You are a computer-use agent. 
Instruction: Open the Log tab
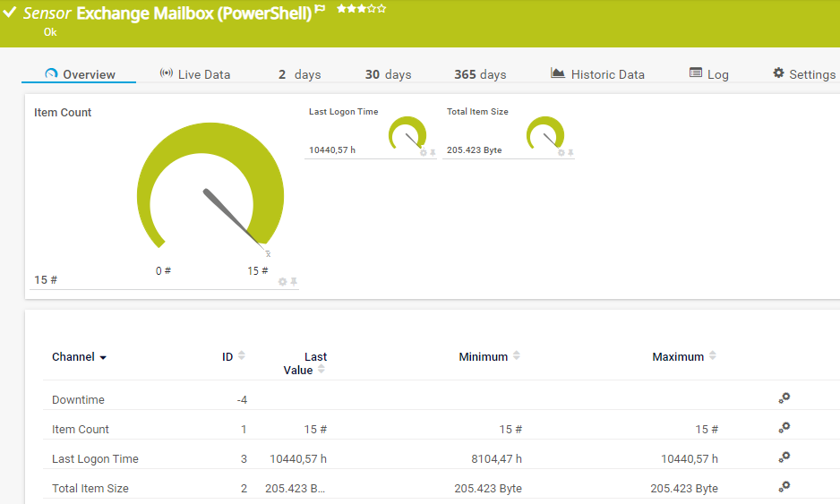click(708, 74)
